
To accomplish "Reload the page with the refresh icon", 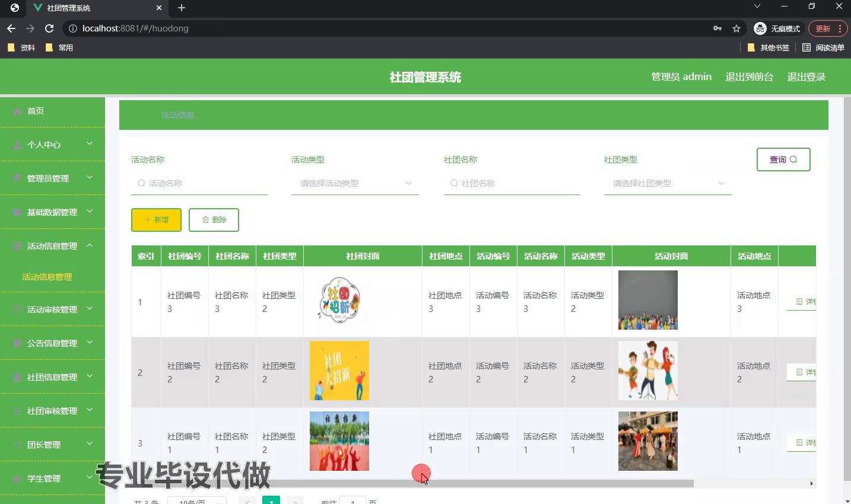I will tap(49, 28).
